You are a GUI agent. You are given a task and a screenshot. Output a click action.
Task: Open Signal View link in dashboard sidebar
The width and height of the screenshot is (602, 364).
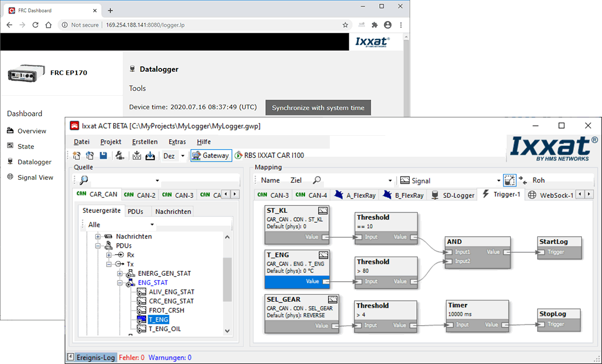pyautogui.click(x=36, y=177)
